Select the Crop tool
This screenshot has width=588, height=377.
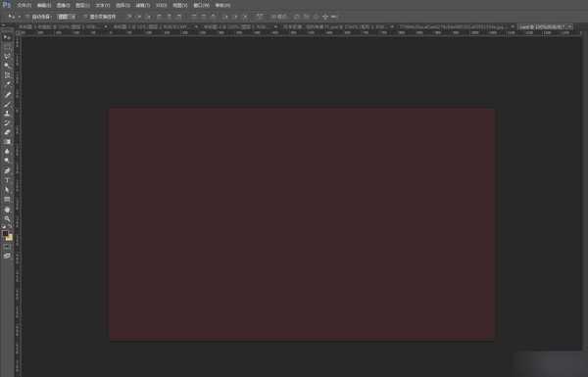tap(7, 75)
